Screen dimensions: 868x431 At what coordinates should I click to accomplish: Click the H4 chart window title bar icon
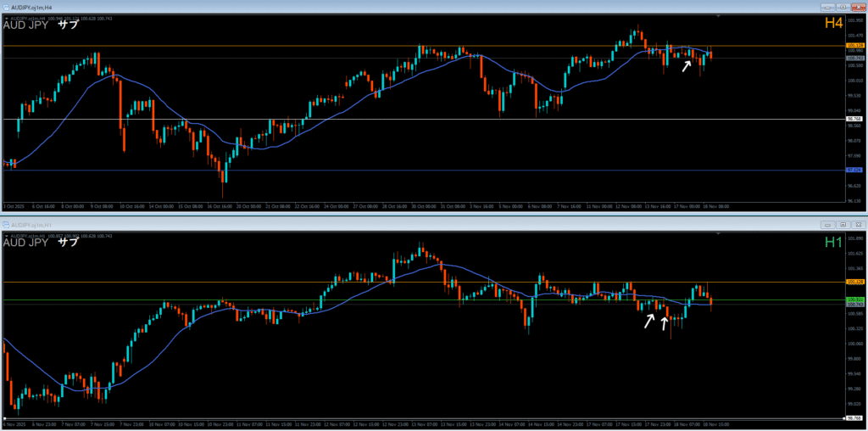[x=6, y=7]
